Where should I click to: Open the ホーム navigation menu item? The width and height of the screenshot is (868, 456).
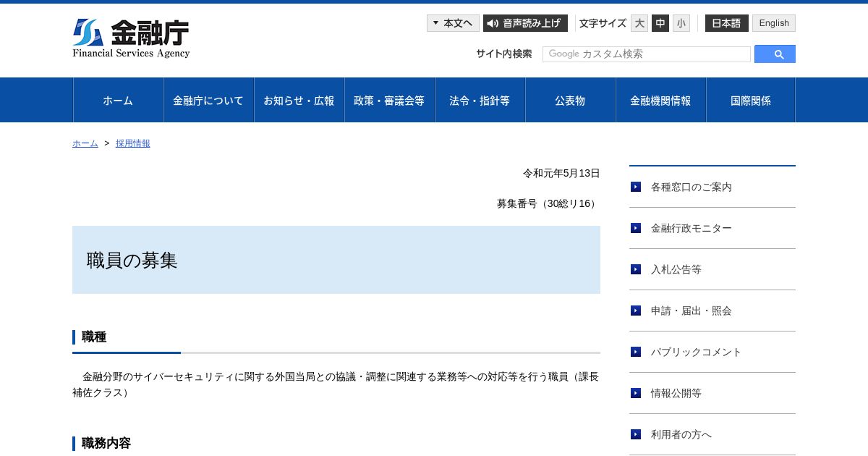tap(118, 100)
